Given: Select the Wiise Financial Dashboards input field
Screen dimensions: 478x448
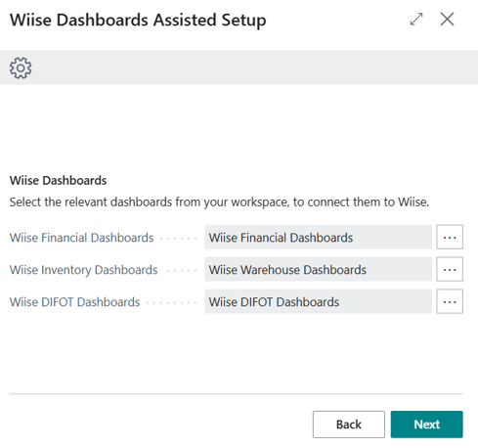Looking at the screenshot, I should click(318, 238).
